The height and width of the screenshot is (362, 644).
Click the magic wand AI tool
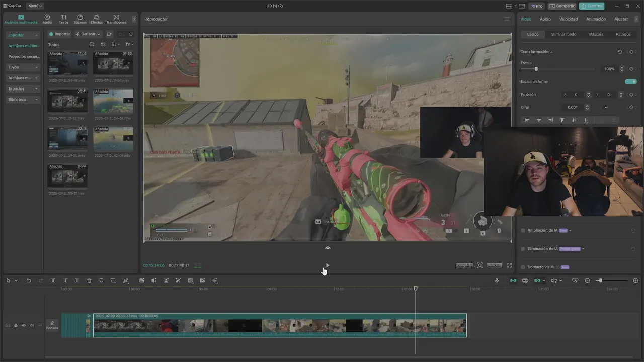point(178,281)
